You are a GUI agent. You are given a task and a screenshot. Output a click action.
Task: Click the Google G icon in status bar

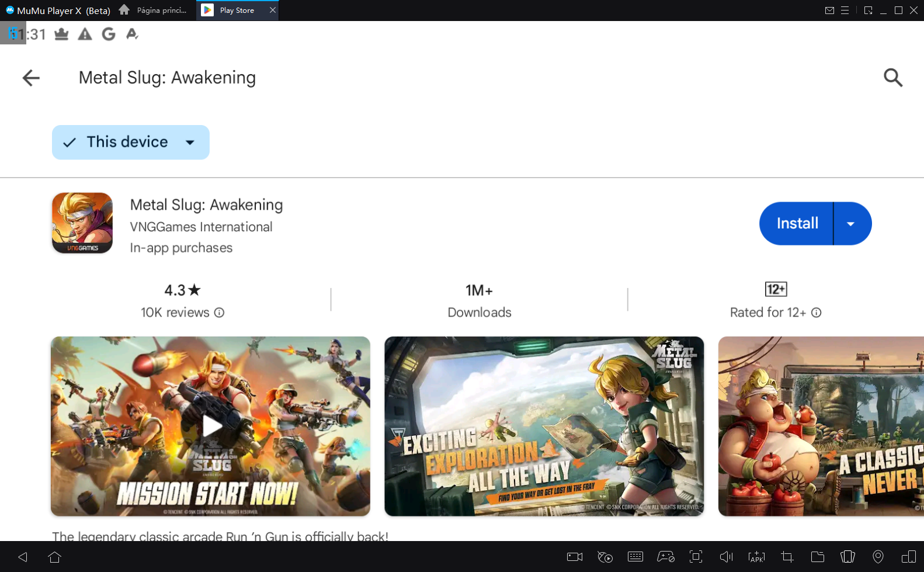(109, 34)
